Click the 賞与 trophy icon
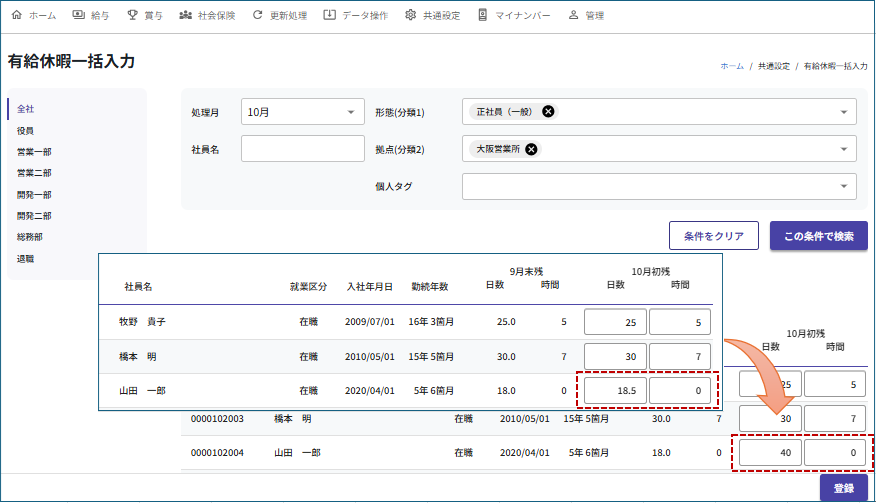Screen dimensions: 876x503 pyautogui.click(x=133, y=15)
